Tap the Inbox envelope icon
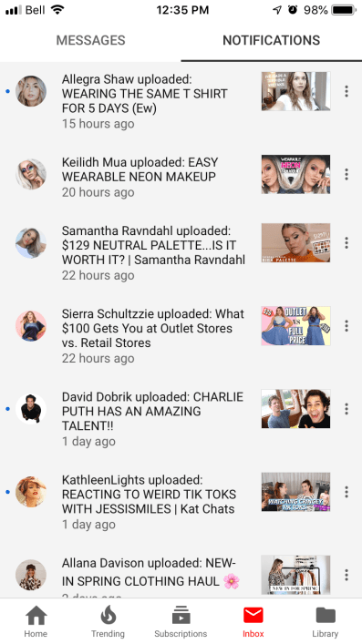362x644 pixels. click(x=253, y=615)
